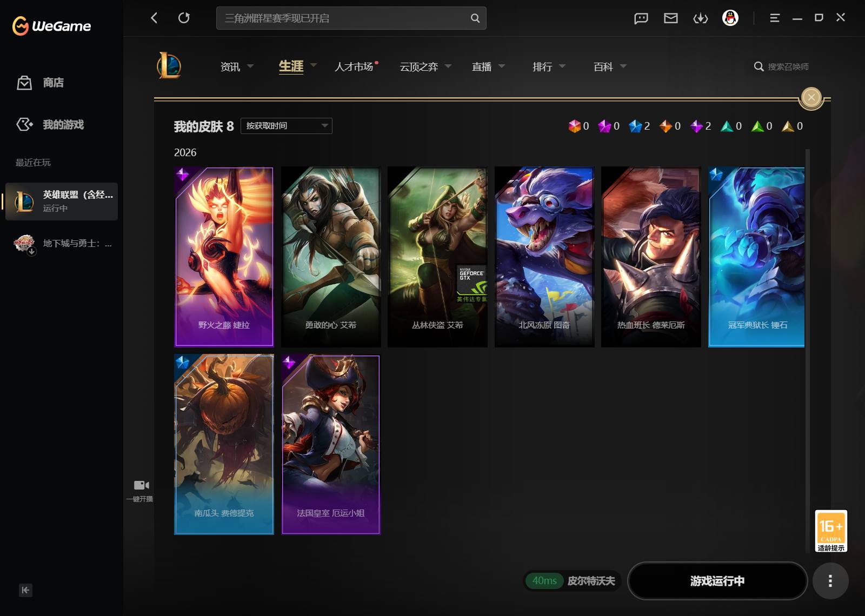Image resolution: width=865 pixels, height=616 pixels.
Task: Click the WeGame logo
Action: pos(51,25)
